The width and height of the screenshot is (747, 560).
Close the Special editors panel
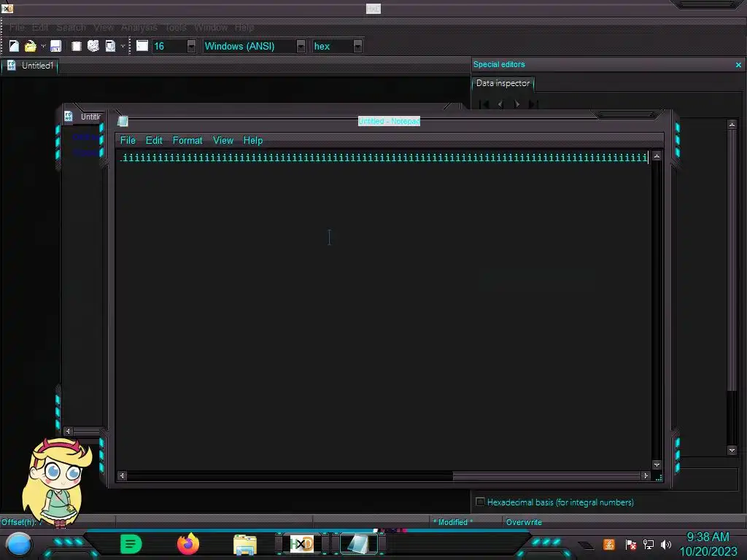click(738, 65)
